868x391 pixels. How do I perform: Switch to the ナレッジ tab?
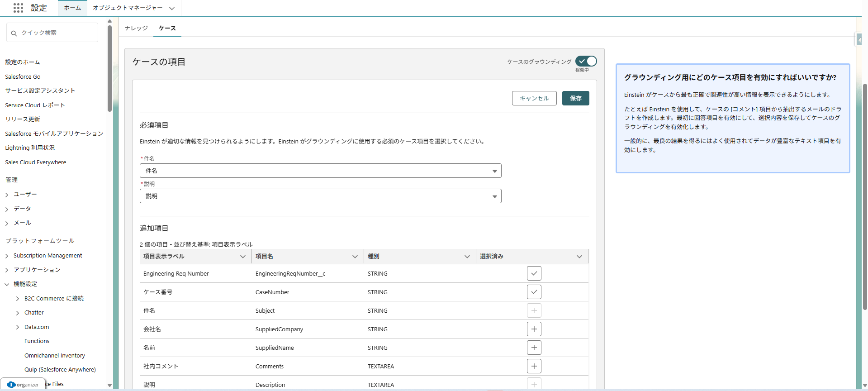pyautogui.click(x=136, y=28)
